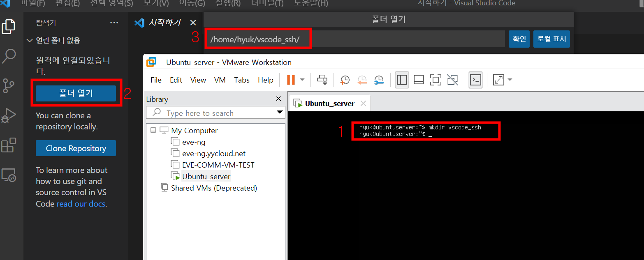Send Ctrl+Alt+Del to the VM icon
644x260 pixels.
[x=322, y=80]
